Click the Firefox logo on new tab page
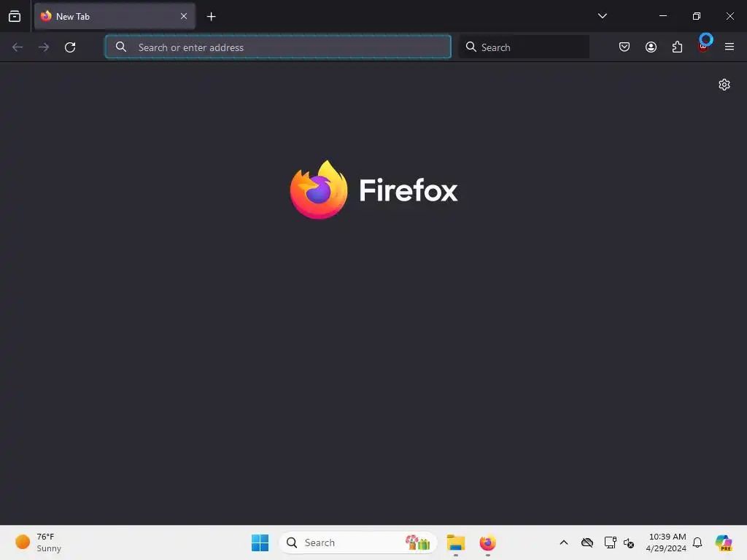This screenshot has width=747, height=560. 374,190
